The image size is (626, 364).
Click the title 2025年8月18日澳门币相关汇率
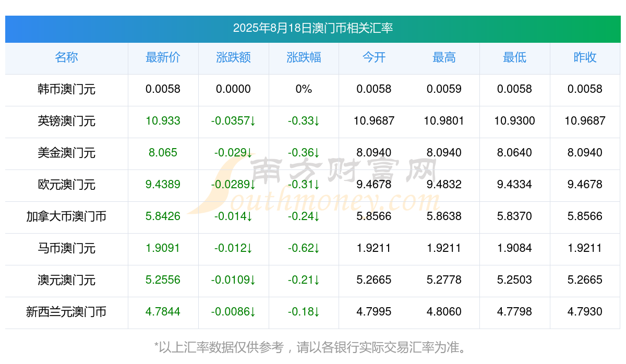tap(313, 28)
